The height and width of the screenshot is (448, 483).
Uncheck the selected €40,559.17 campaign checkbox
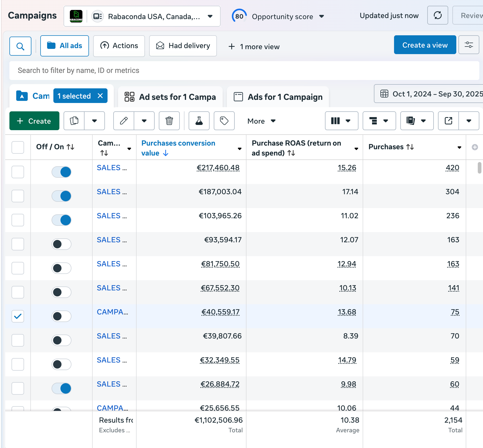click(x=18, y=316)
